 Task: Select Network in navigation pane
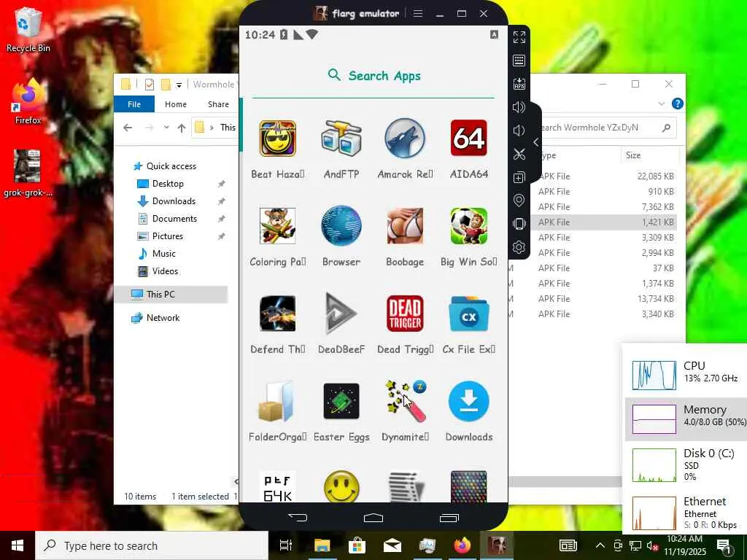pyautogui.click(x=163, y=318)
